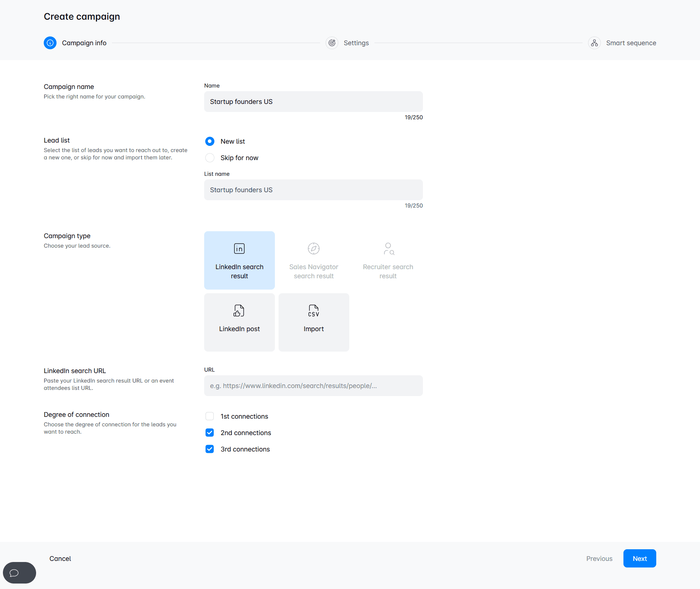Click the Degree of connection section title
This screenshot has width=700, height=589.
pyautogui.click(x=77, y=415)
